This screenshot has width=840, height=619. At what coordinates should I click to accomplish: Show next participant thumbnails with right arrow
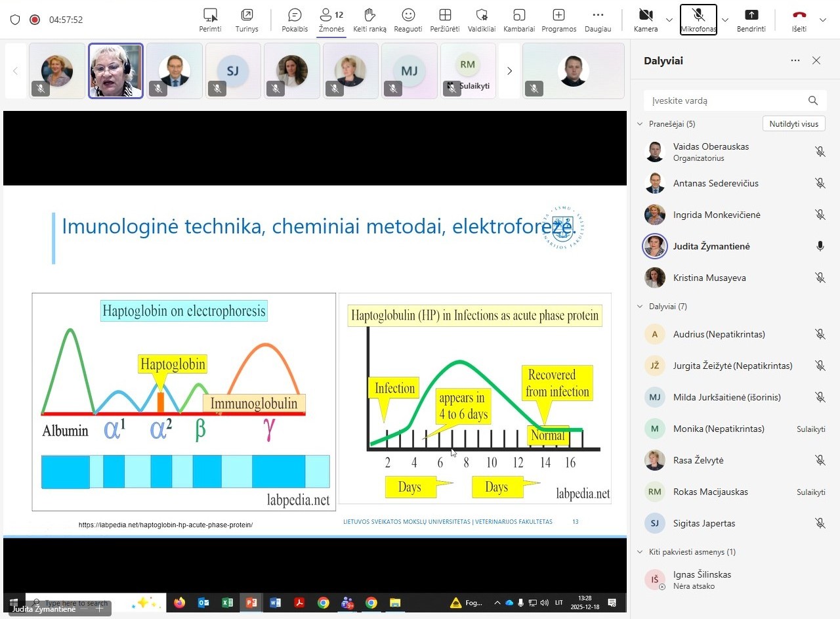[x=509, y=71]
